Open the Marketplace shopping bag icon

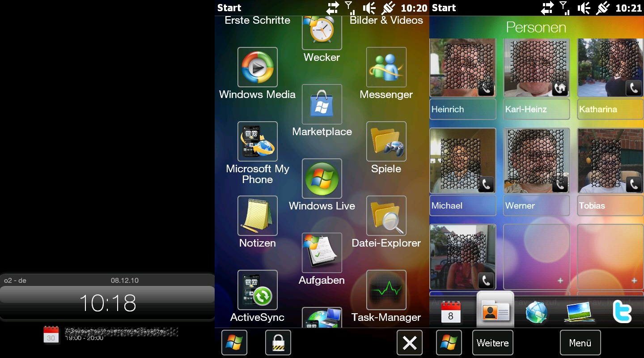tap(322, 104)
